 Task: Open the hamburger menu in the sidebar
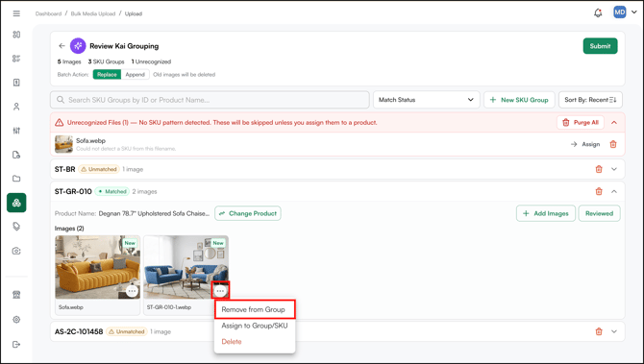point(16,13)
